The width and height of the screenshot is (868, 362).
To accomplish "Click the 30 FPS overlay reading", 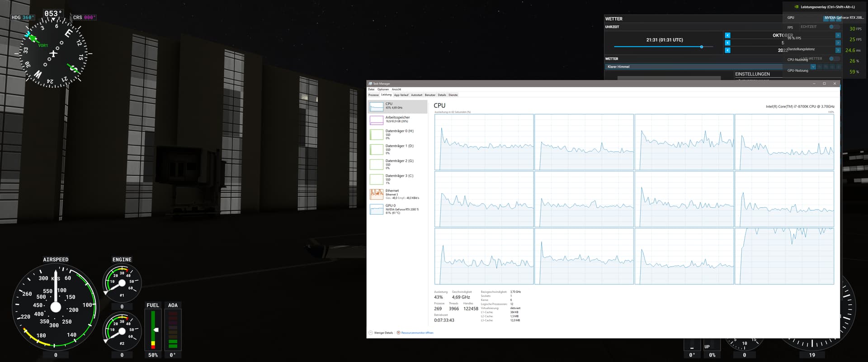I will 855,29.
